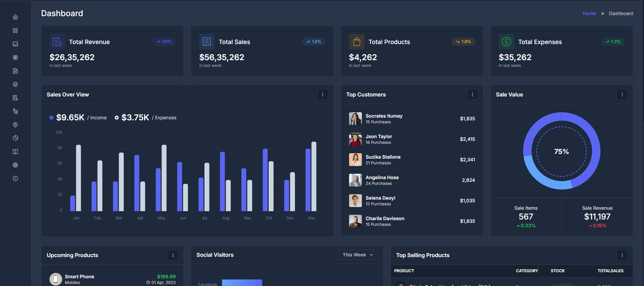
Task: Click the open book sidebar icon
Action: tap(15, 152)
